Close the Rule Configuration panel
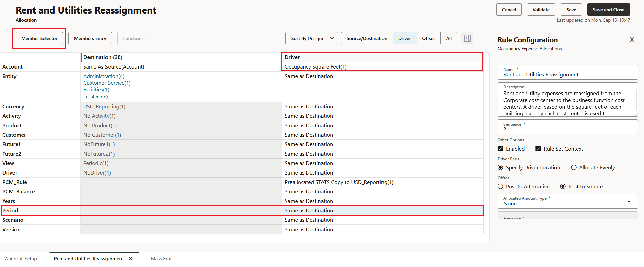This screenshot has width=644, height=267. coord(632,39)
